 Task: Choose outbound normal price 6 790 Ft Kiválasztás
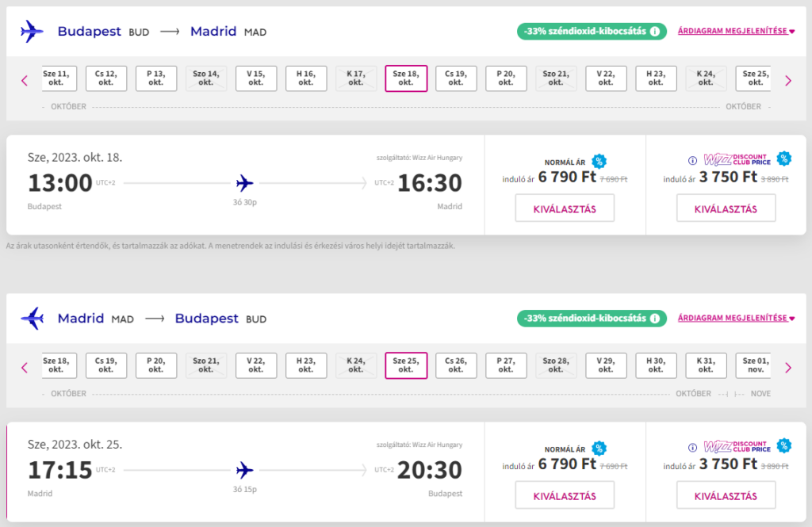565,208
